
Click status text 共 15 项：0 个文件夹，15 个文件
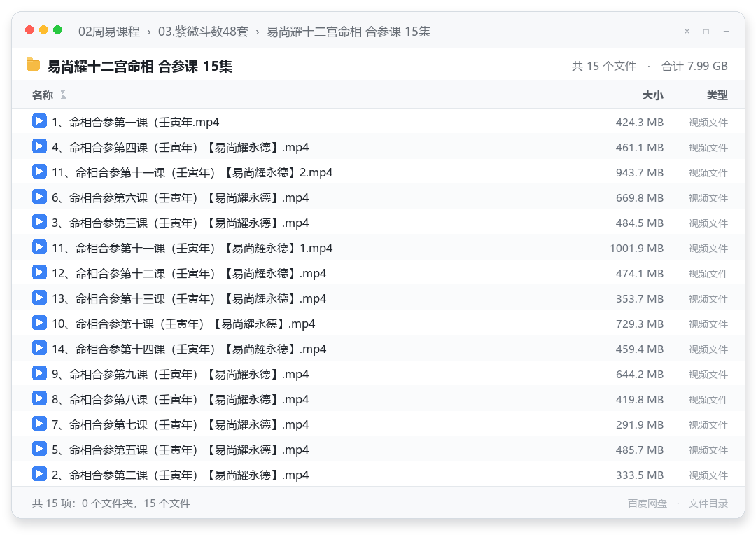click(x=111, y=503)
